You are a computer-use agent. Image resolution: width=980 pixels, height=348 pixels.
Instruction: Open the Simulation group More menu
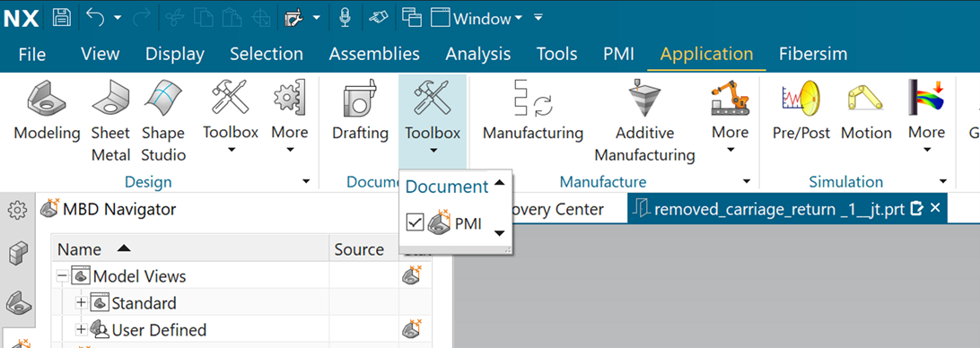pyautogui.click(x=926, y=117)
